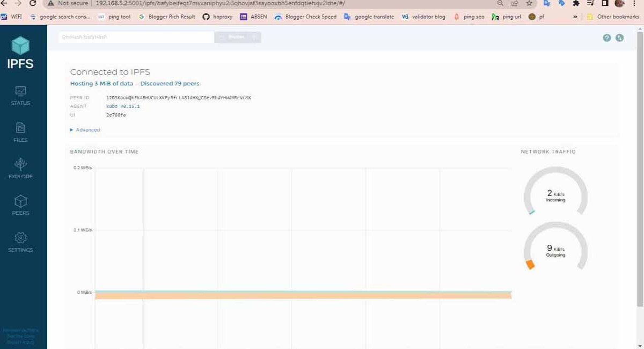The height and width of the screenshot is (349, 644).
Task: Open the Other bookmarks folder
Action: pos(614,17)
